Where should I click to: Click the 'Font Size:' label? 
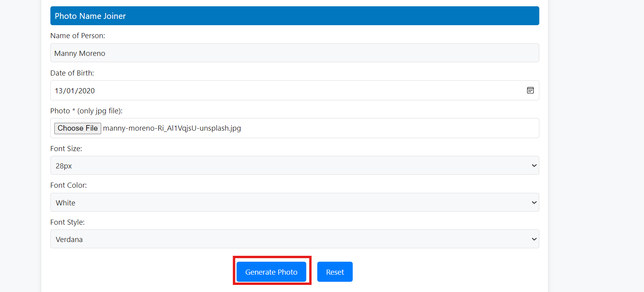tap(66, 149)
